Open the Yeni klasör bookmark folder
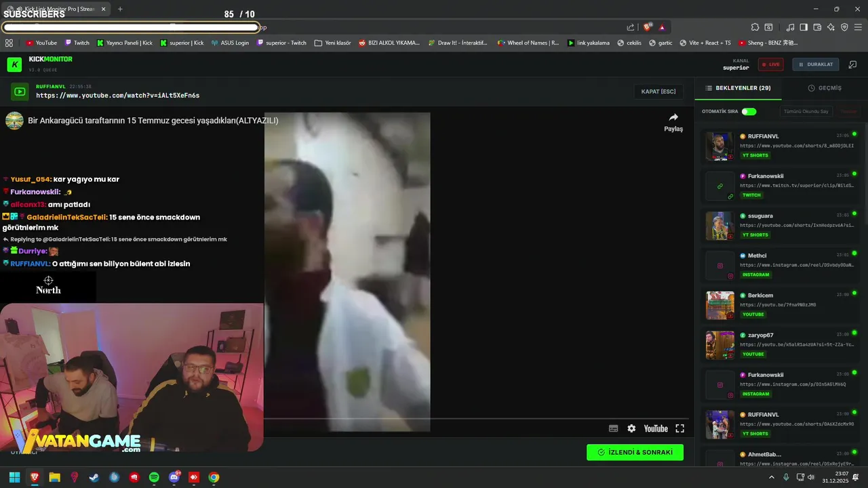This screenshot has width=868, height=488. 333,43
